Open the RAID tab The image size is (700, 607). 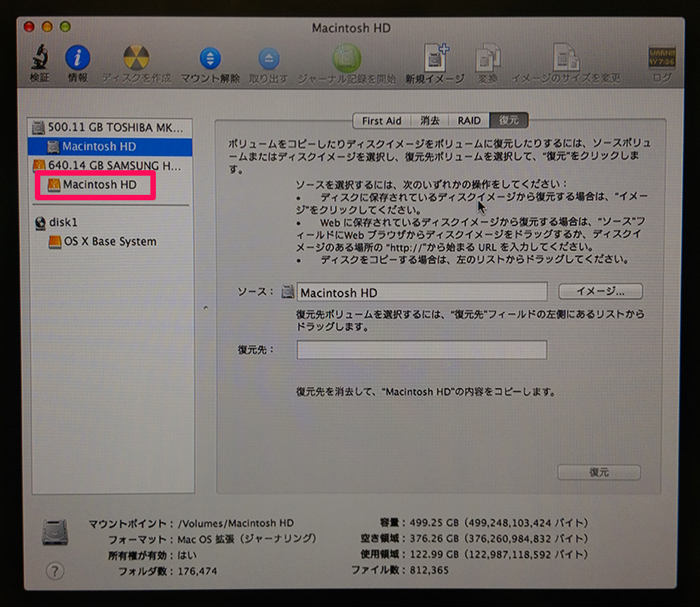(x=469, y=121)
